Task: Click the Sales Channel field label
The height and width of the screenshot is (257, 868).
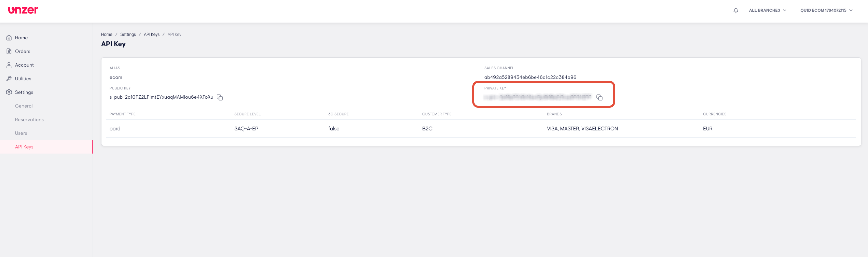Action: click(x=499, y=68)
